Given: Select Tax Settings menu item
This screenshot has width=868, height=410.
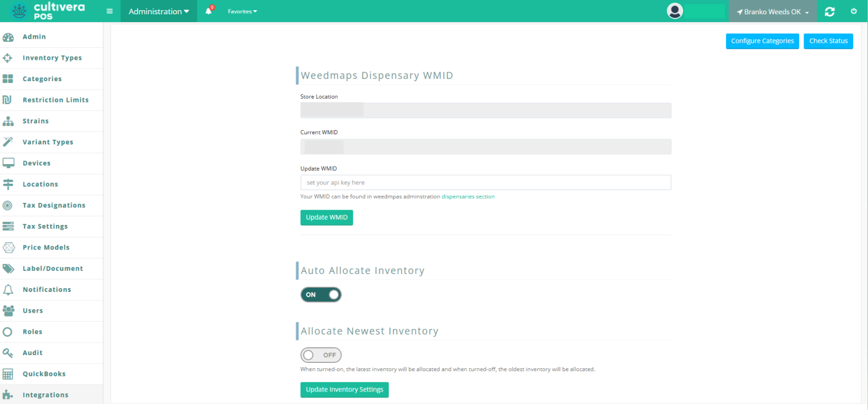Looking at the screenshot, I should (45, 226).
